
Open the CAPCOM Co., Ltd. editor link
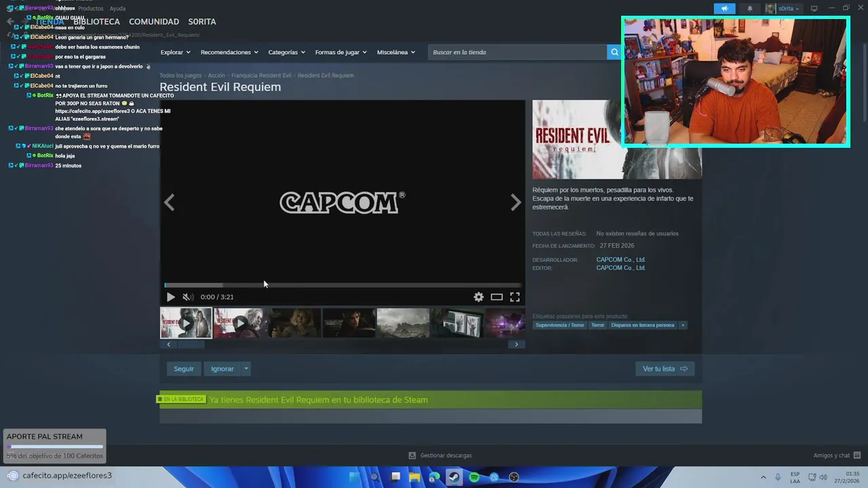[x=620, y=268]
